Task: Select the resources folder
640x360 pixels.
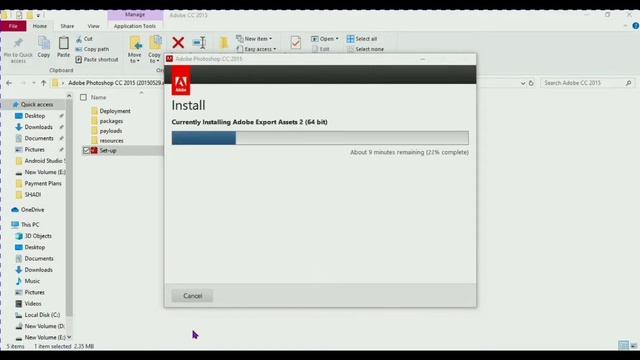Action: coord(107,141)
